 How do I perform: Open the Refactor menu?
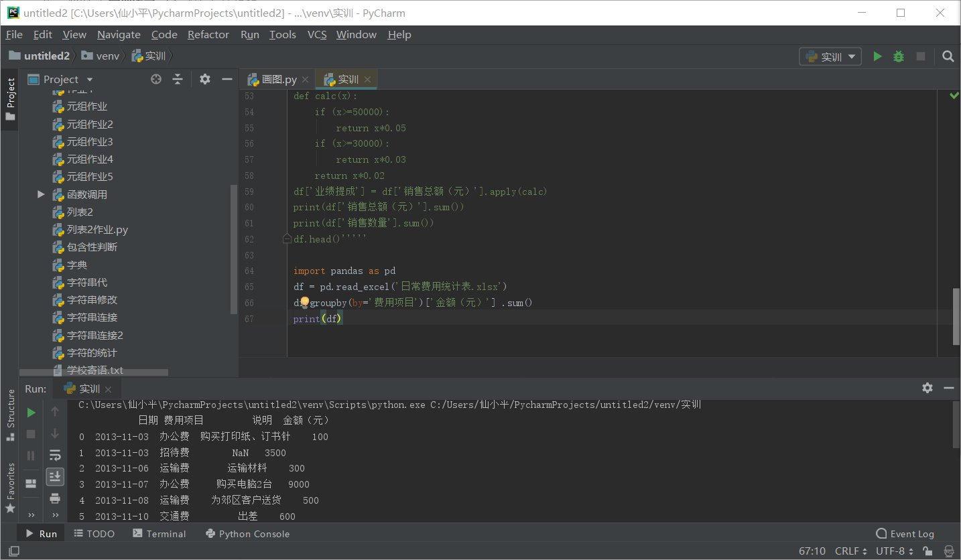click(x=208, y=34)
